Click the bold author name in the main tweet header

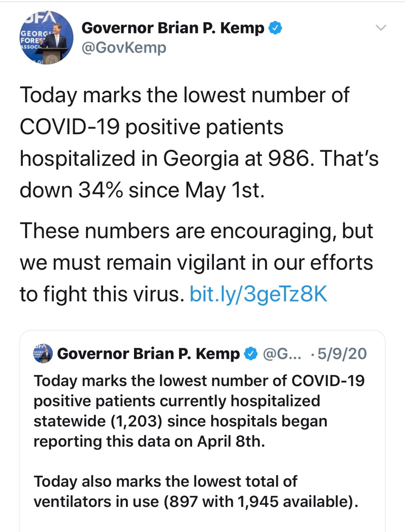(x=173, y=28)
